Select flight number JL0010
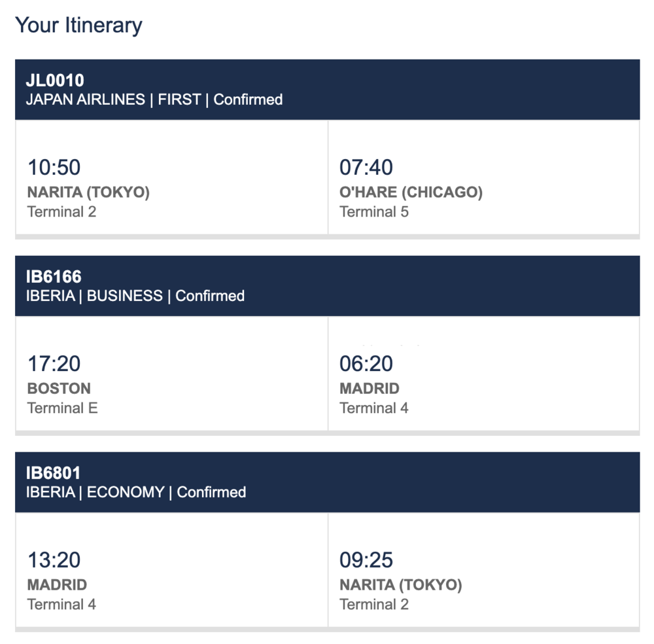654x644 pixels. (55, 80)
